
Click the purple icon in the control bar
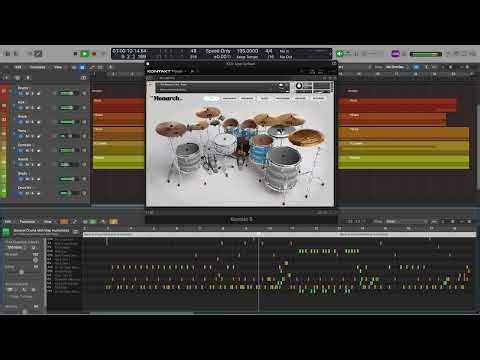coord(395,54)
